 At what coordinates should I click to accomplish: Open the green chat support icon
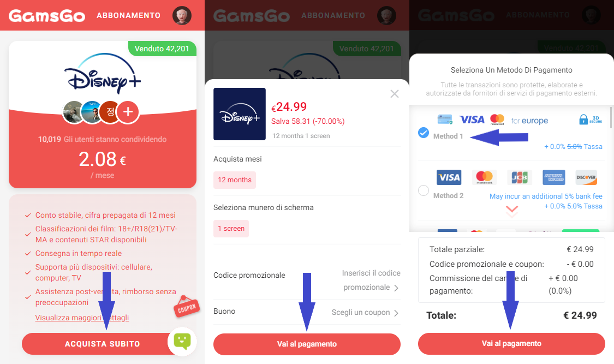coord(182,341)
